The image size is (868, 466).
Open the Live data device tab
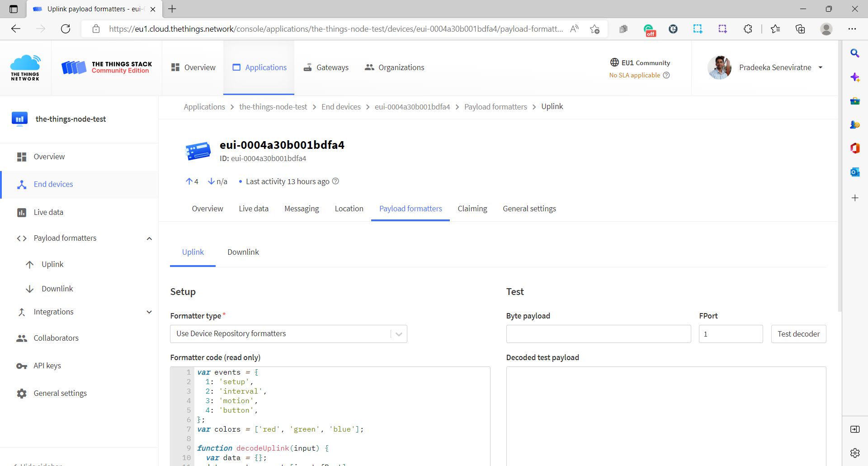[254, 209]
